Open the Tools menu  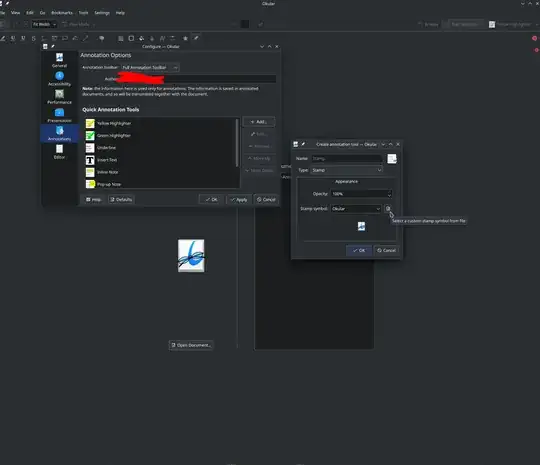pyautogui.click(x=83, y=13)
